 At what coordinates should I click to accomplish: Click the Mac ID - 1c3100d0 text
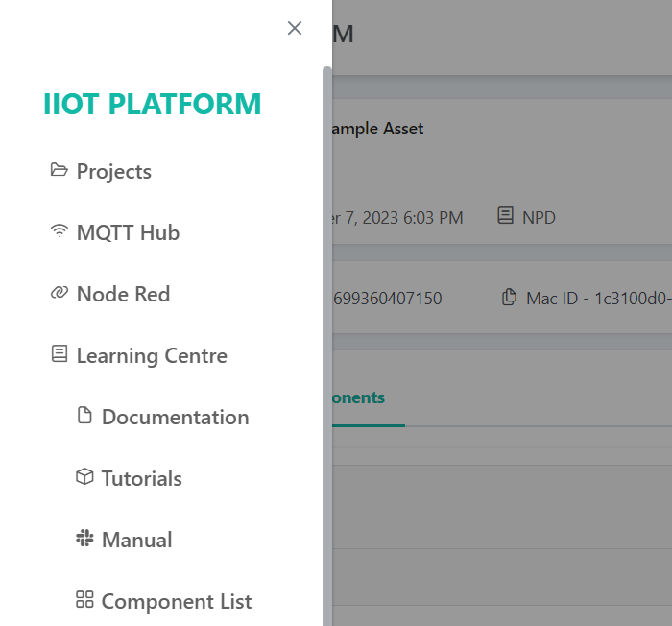point(599,299)
